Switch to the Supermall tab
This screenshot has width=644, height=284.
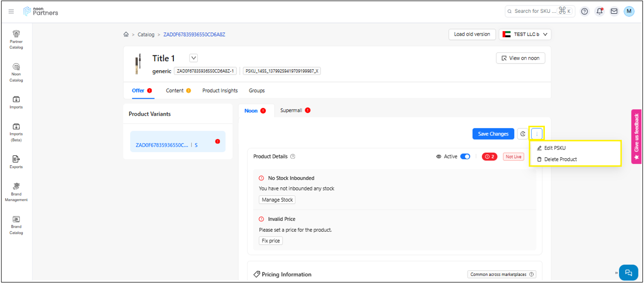[x=291, y=110]
